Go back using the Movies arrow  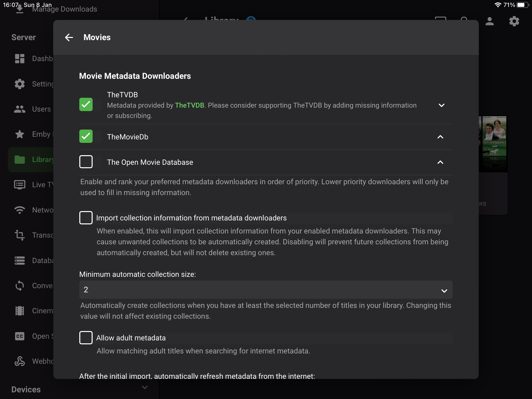(x=69, y=37)
